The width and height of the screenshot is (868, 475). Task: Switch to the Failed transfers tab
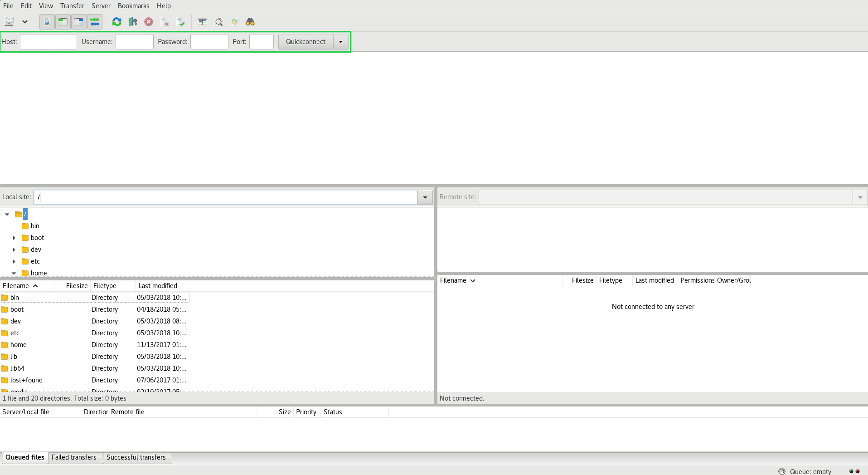pos(74,457)
